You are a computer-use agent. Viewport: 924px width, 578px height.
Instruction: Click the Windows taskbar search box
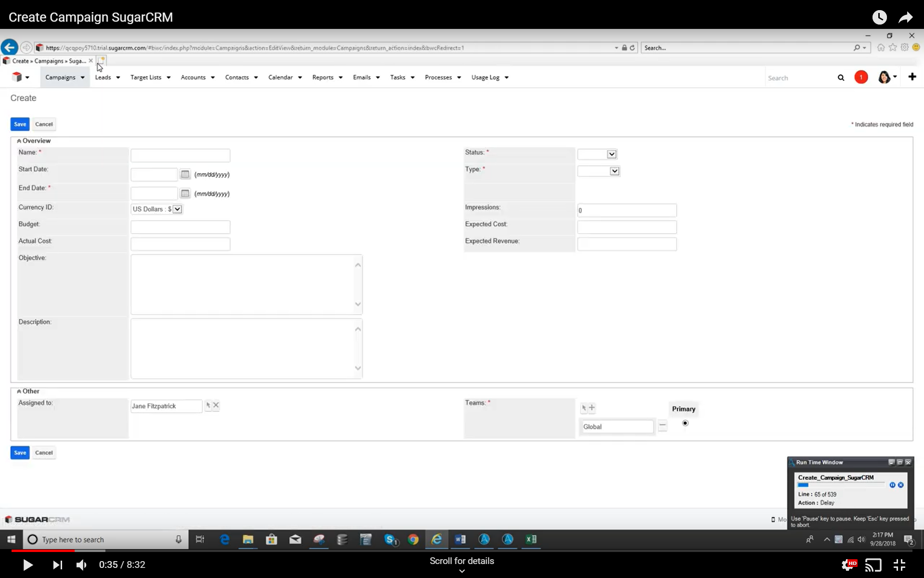pyautogui.click(x=105, y=539)
